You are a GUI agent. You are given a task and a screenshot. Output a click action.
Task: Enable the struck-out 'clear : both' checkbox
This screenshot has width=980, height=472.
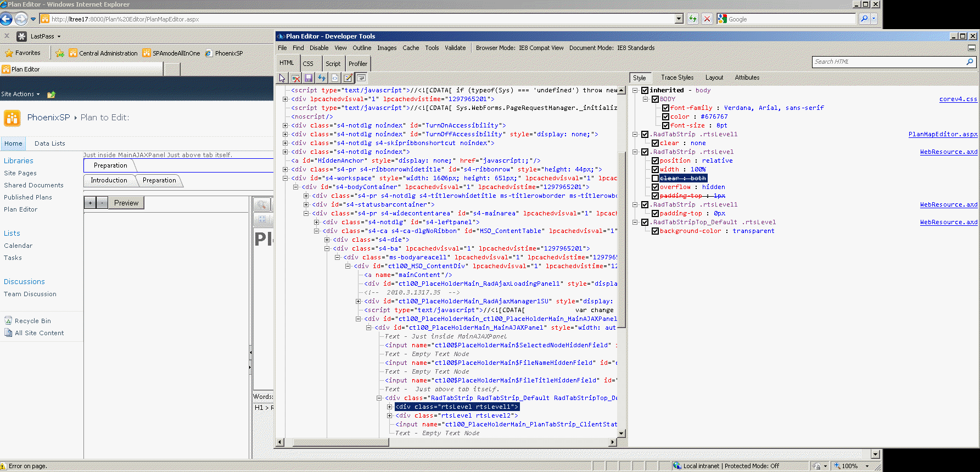click(655, 178)
